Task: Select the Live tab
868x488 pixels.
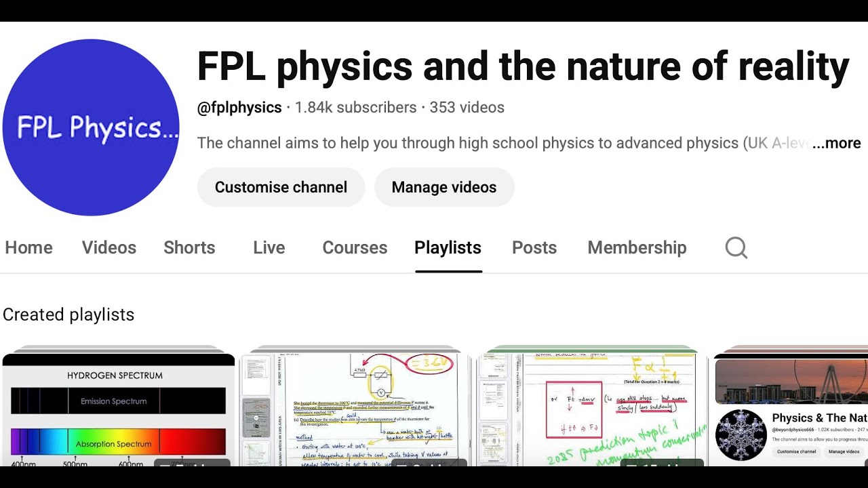Action: 269,247
